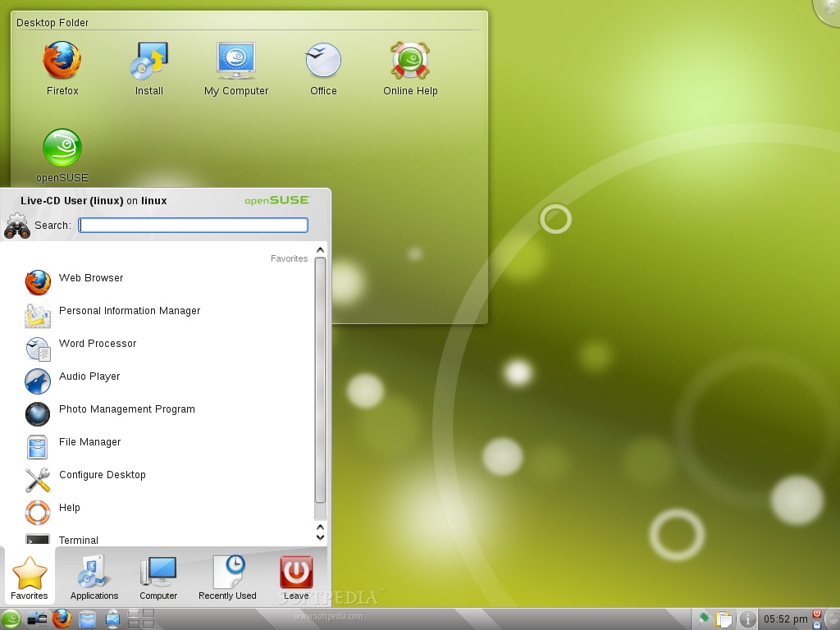Open the Klipper clipboard icon in the tray

point(725,619)
